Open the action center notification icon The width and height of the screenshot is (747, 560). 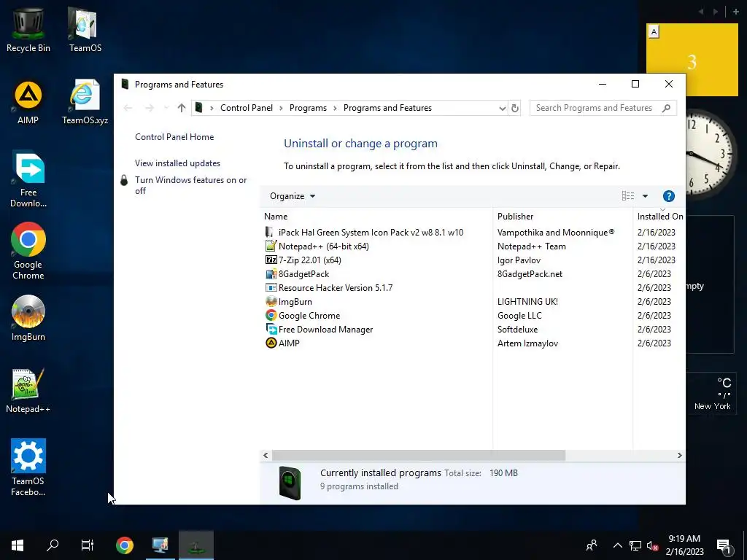tap(724, 545)
